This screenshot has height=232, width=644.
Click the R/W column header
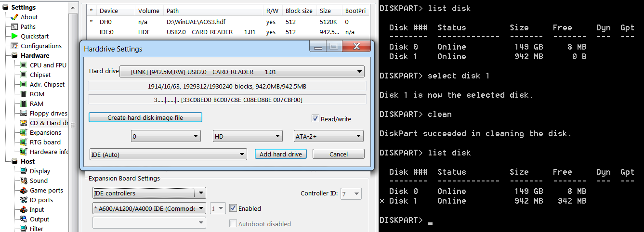274,11
